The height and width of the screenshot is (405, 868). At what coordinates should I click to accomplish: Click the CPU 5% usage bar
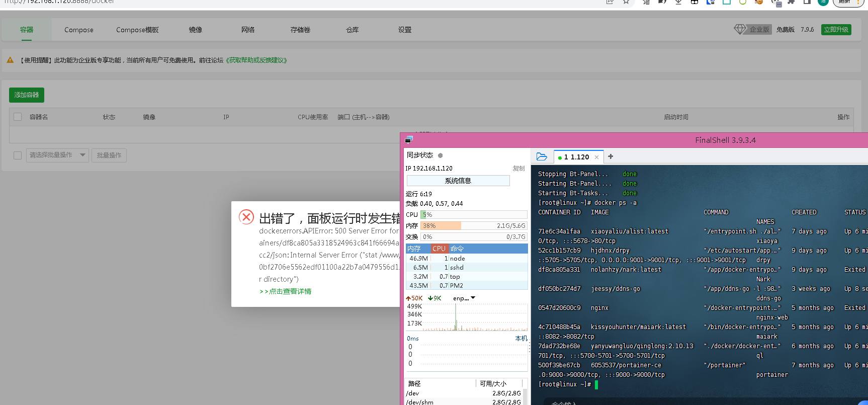click(x=474, y=215)
